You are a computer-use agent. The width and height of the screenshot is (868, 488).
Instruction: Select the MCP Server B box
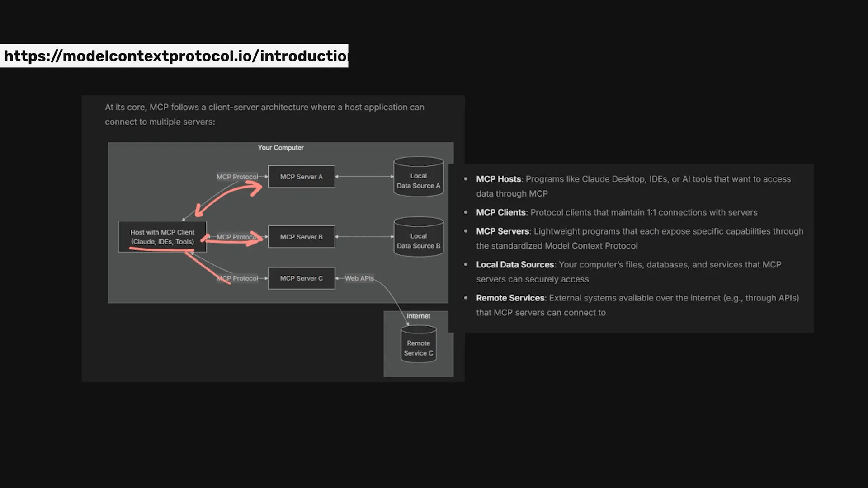tap(302, 237)
